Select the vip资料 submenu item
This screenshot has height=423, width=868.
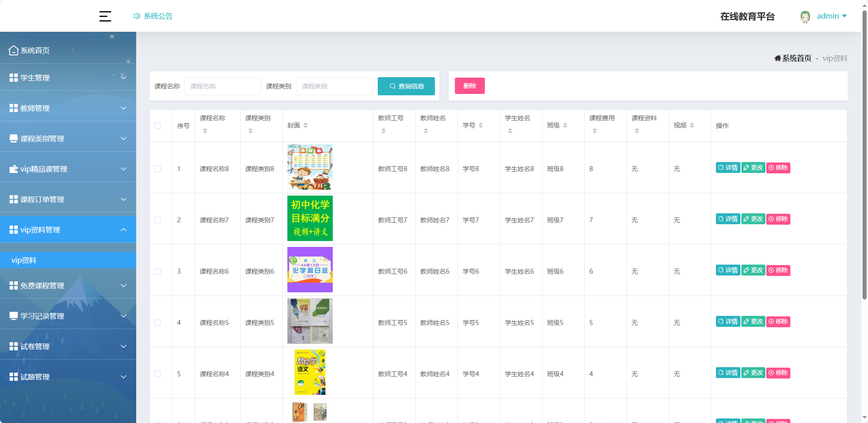pos(68,260)
